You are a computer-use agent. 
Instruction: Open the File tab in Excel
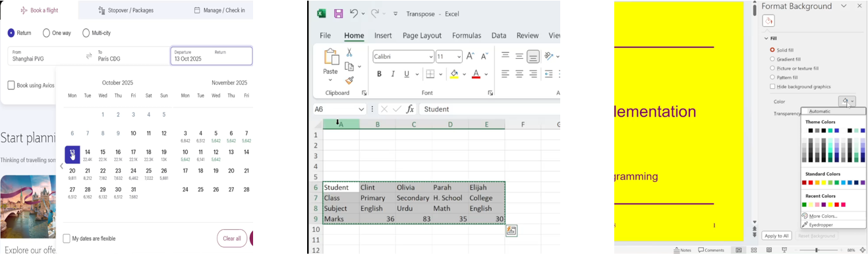coord(325,36)
